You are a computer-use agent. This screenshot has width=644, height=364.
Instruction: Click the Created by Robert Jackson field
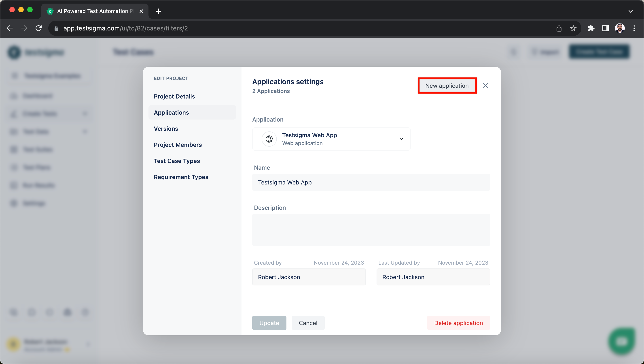[309, 277]
